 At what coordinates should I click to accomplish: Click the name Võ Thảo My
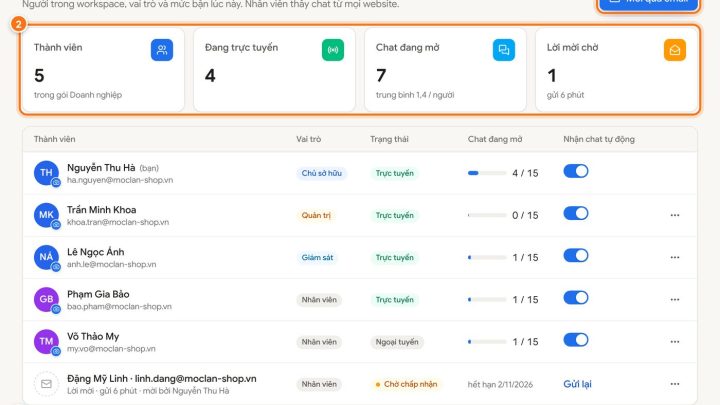[93, 337]
